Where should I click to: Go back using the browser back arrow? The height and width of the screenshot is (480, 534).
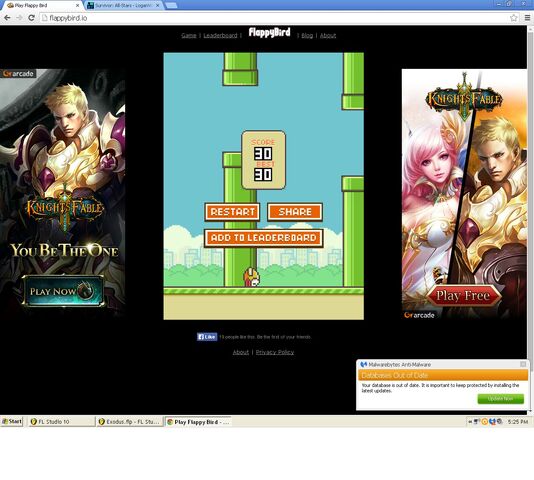(x=7, y=18)
